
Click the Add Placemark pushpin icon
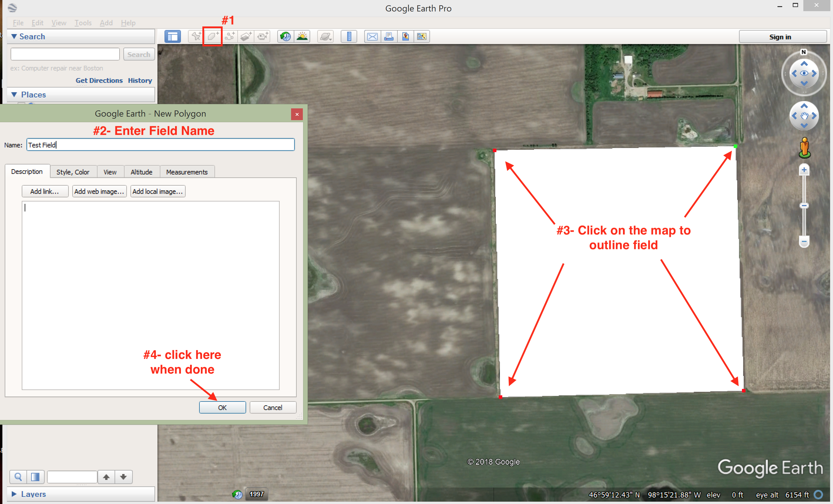(196, 36)
